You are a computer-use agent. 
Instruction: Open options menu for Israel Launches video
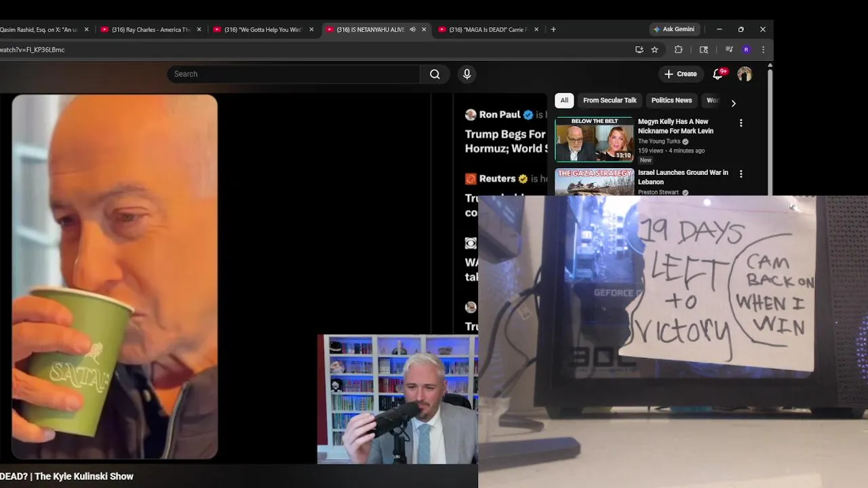coord(741,174)
